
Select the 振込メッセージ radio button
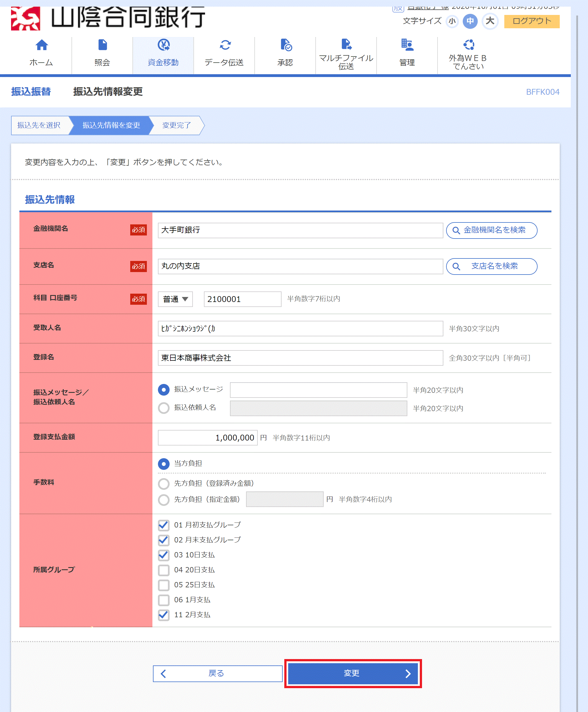click(163, 390)
